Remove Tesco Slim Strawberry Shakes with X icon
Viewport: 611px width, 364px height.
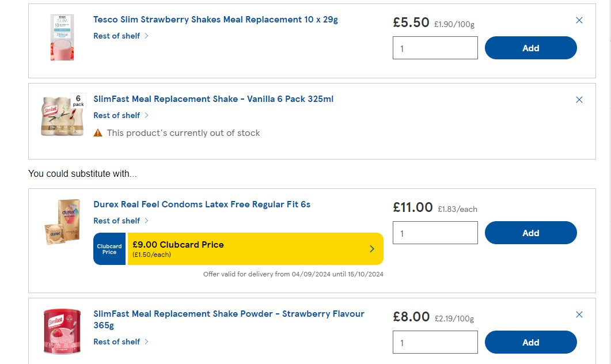click(579, 20)
